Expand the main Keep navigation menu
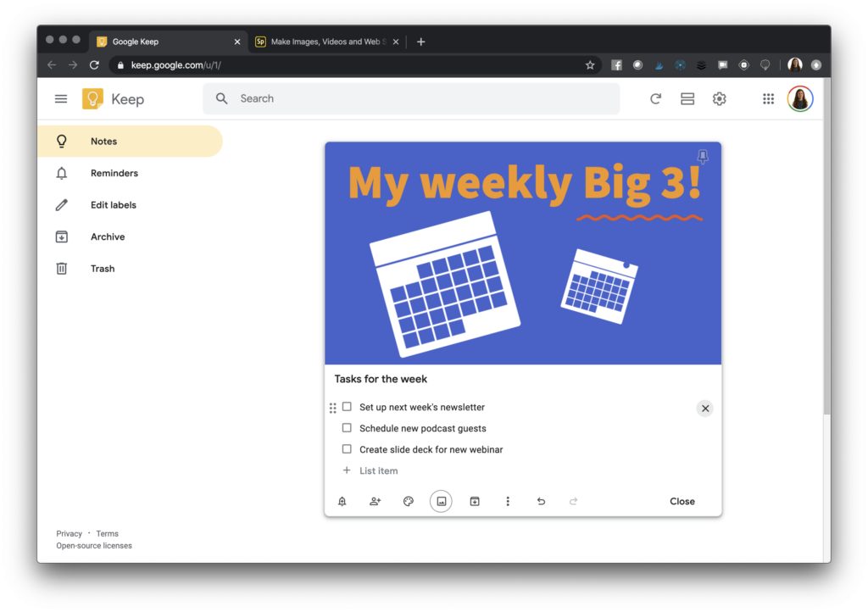Viewport: 868px width, 612px height. click(x=61, y=98)
